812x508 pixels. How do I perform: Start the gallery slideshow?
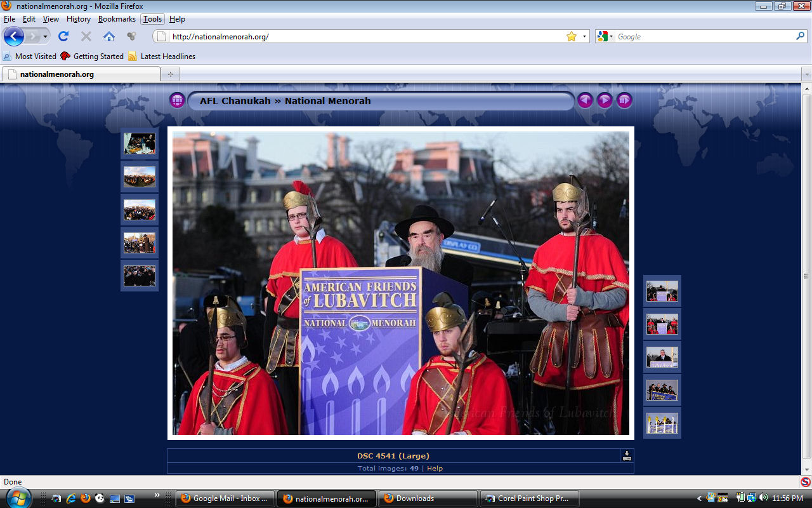tap(625, 100)
